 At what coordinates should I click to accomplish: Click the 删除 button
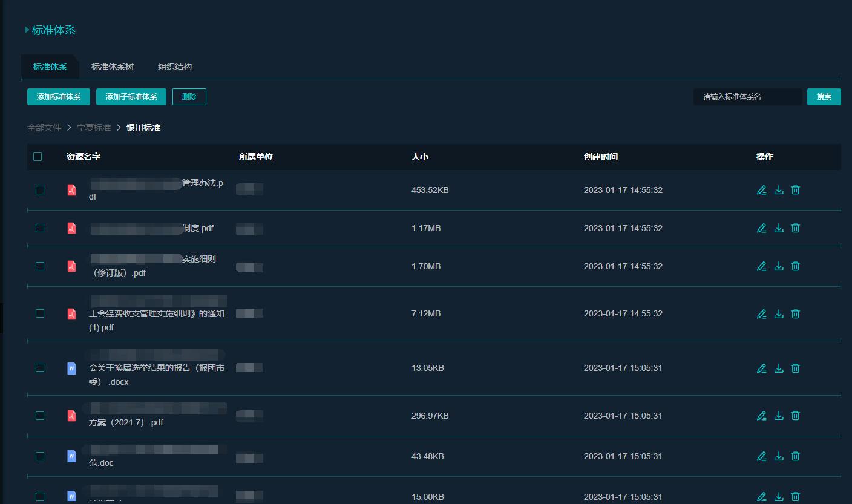(189, 97)
